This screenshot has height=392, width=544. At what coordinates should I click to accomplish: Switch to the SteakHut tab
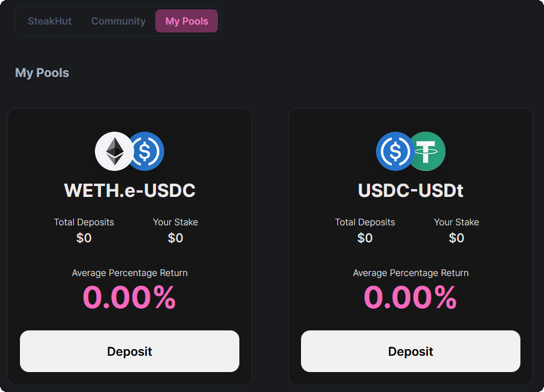click(50, 21)
